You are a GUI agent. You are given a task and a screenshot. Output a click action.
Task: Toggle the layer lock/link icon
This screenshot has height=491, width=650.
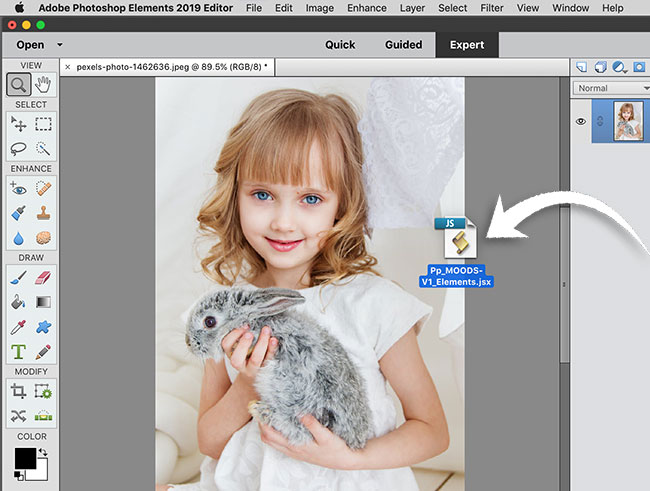pos(600,122)
